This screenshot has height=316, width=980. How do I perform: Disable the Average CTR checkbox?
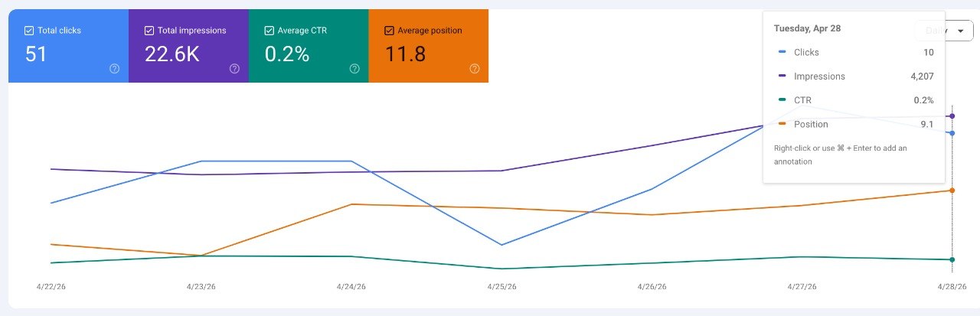(x=269, y=31)
